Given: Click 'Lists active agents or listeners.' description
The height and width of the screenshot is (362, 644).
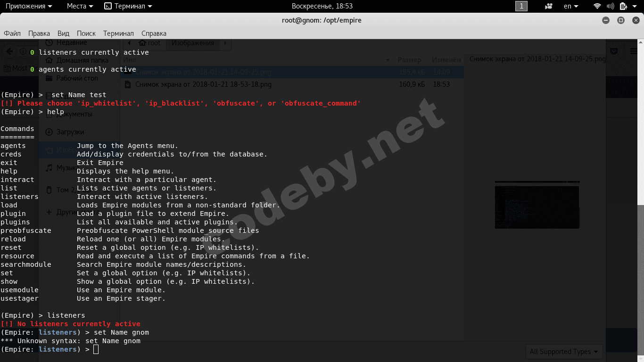Looking at the screenshot, I should coord(147,188).
